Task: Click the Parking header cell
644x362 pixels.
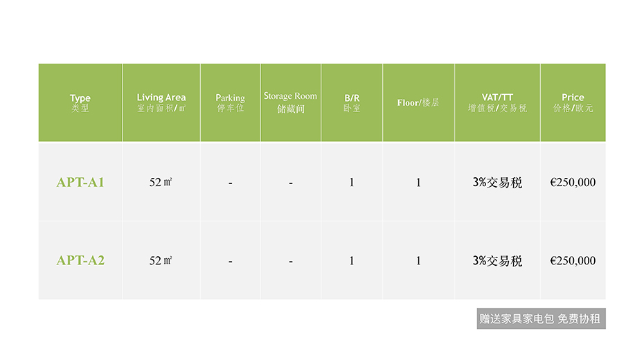Action: [x=230, y=102]
